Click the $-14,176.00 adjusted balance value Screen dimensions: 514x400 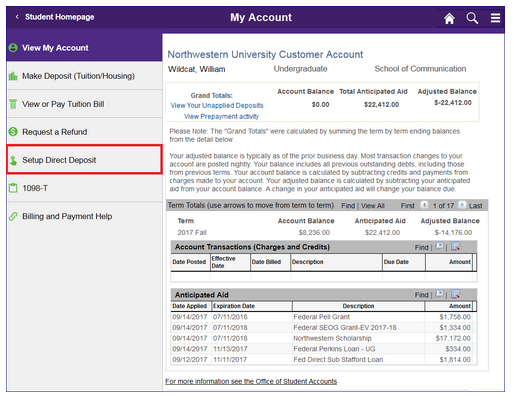point(453,232)
